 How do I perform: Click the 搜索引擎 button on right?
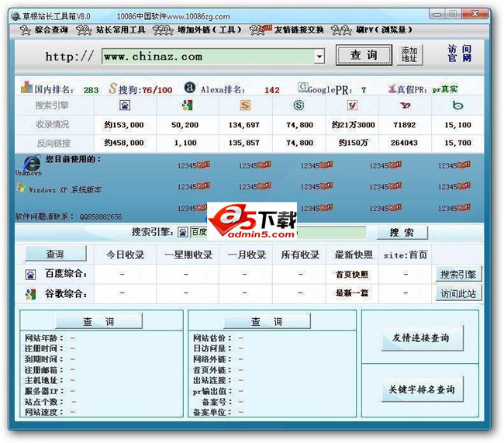tap(458, 275)
